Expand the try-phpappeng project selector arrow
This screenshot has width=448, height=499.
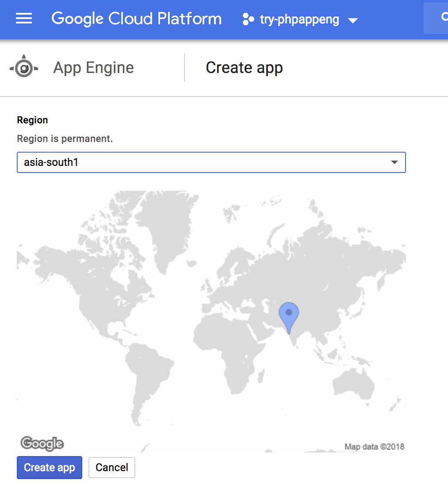[352, 21]
